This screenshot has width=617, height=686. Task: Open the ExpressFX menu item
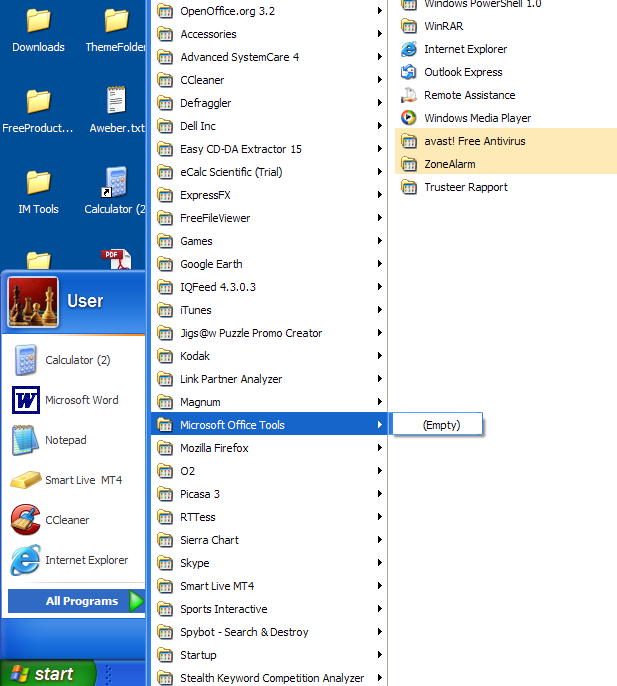coord(269,195)
